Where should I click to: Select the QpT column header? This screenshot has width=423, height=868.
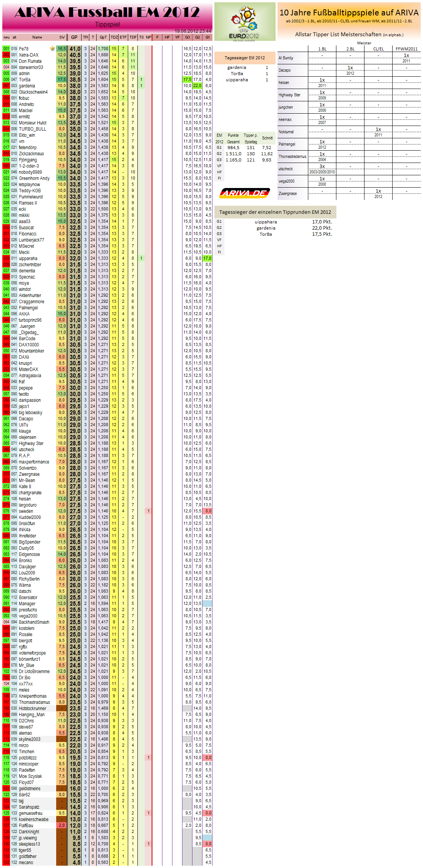click(103, 37)
